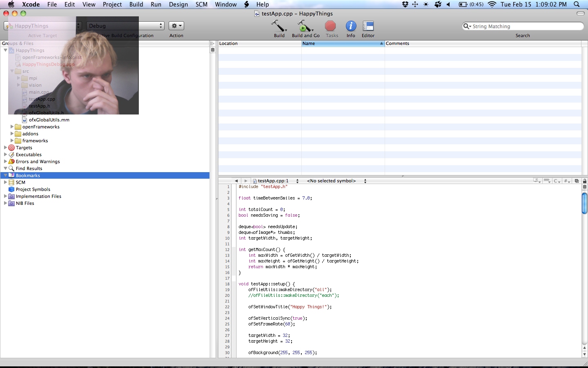The image size is (588, 368).
Task: Click the Build and Go icon
Action: pos(304,27)
